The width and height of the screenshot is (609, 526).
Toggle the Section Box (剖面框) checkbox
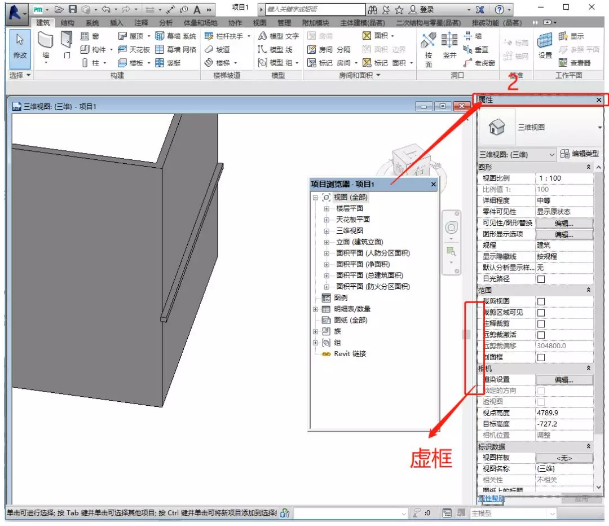point(541,357)
